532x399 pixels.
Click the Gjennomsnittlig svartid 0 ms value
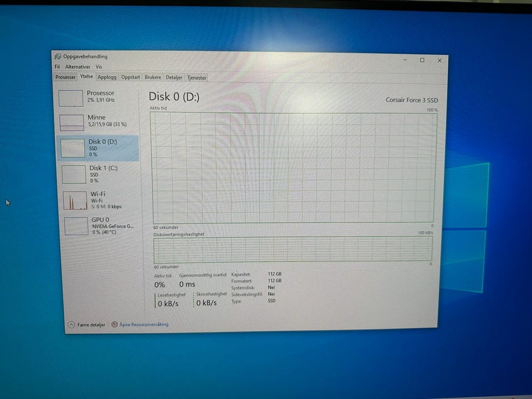click(187, 284)
